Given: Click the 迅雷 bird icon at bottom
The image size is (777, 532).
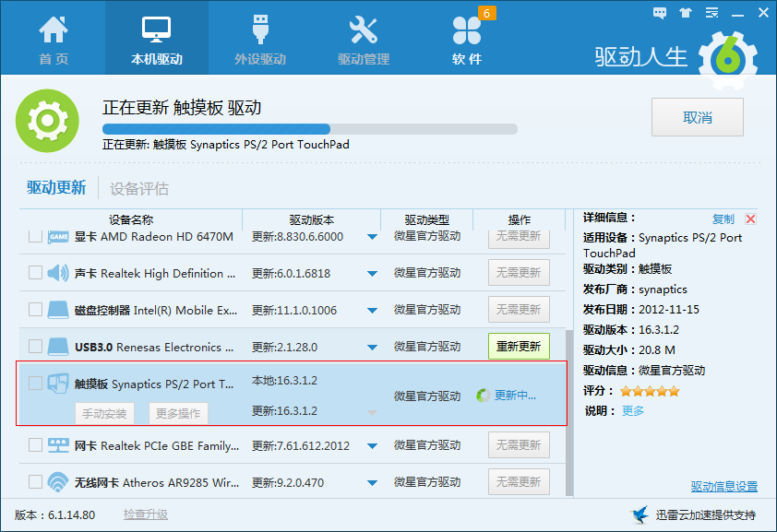Looking at the screenshot, I should pos(640,514).
